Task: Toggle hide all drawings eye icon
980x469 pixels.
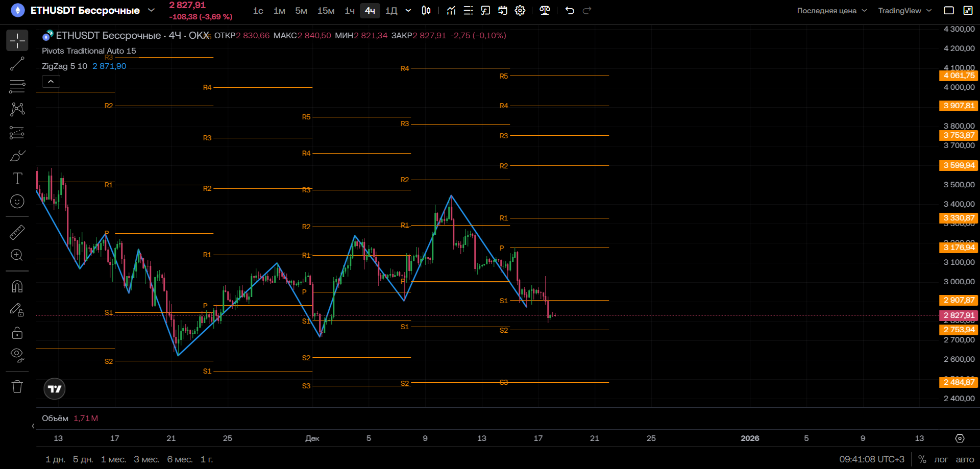Action: [x=17, y=355]
